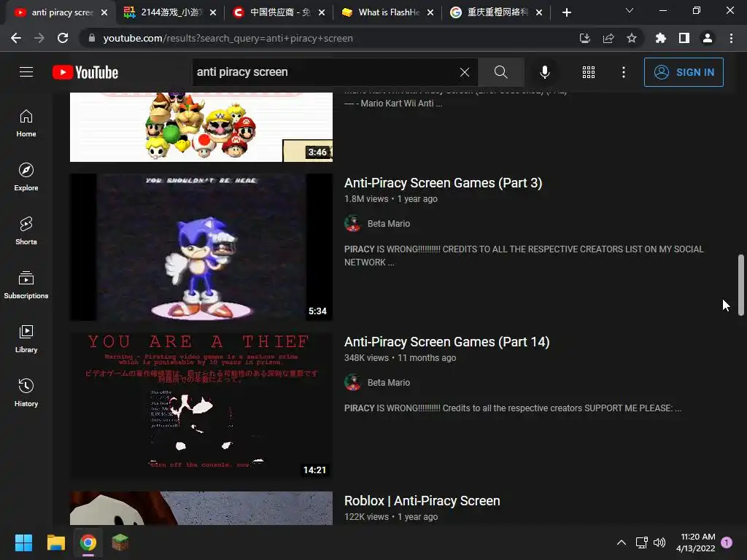Close the 2144游戏 tab
Viewport: 747px width, 560px height.
coord(213,12)
